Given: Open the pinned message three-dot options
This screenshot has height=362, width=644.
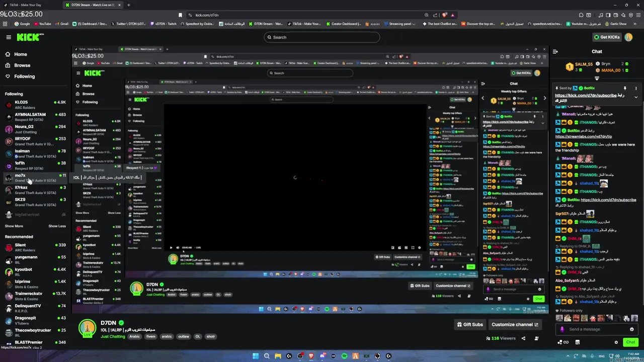Looking at the screenshot, I should 636,88.
